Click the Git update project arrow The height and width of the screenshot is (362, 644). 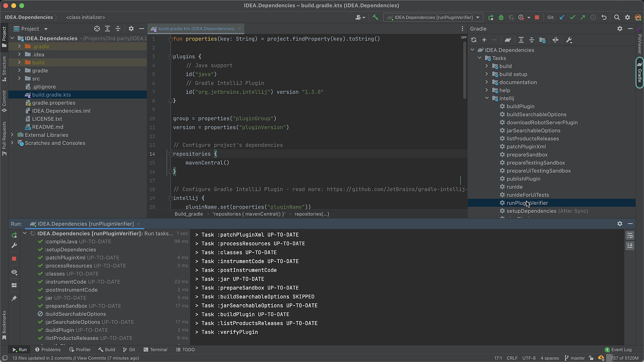point(562,17)
